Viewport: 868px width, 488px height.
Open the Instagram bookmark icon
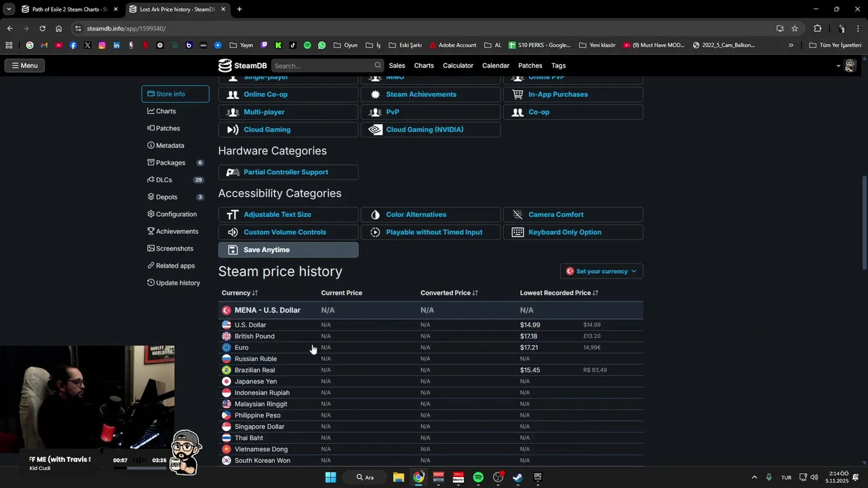point(102,45)
